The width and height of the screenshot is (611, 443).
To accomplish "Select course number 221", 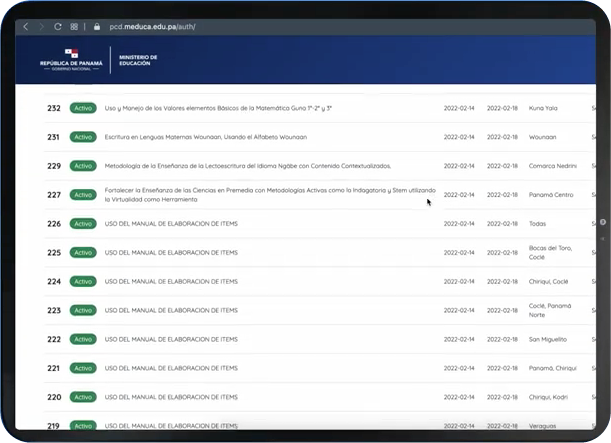I will pos(53,368).
